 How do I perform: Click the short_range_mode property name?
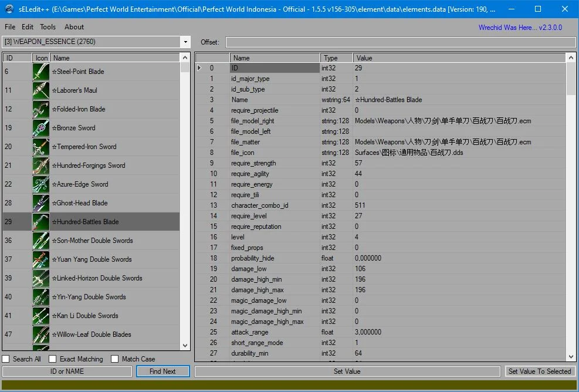coord(257,343)
